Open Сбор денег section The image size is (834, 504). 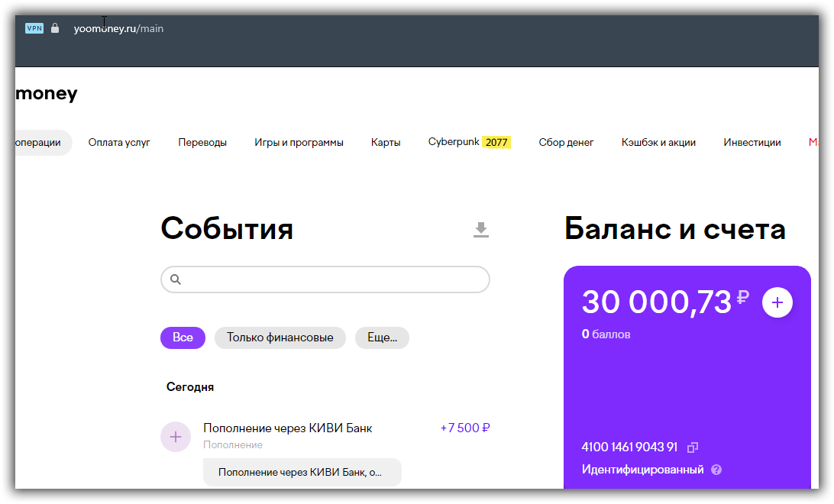[566, 143]
